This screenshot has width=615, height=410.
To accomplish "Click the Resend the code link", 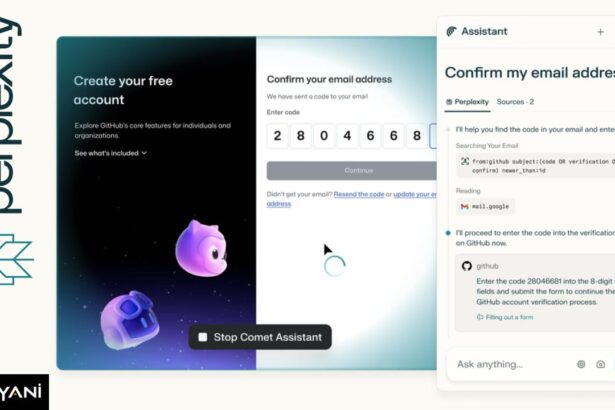I will tap(358, 194).
